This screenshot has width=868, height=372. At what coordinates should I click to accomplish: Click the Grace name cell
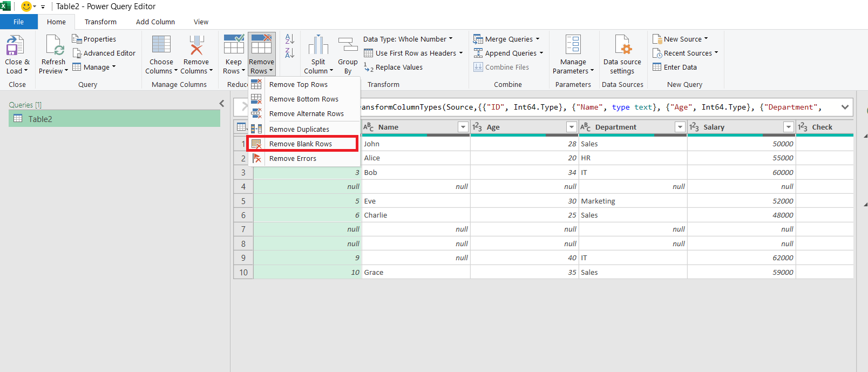point(416,272)
